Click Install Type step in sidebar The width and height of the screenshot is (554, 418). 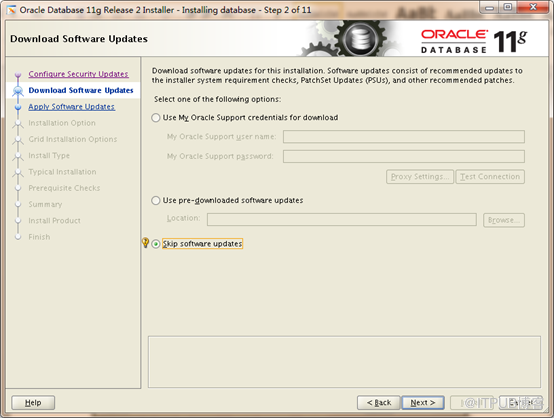pos(49,155)
